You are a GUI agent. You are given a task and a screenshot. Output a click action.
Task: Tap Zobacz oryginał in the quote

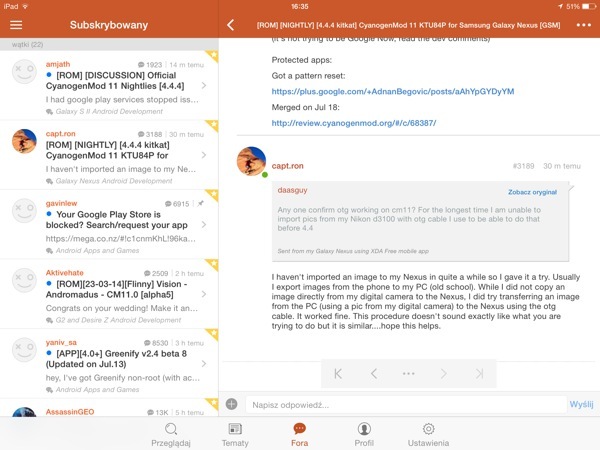point(532,192)
